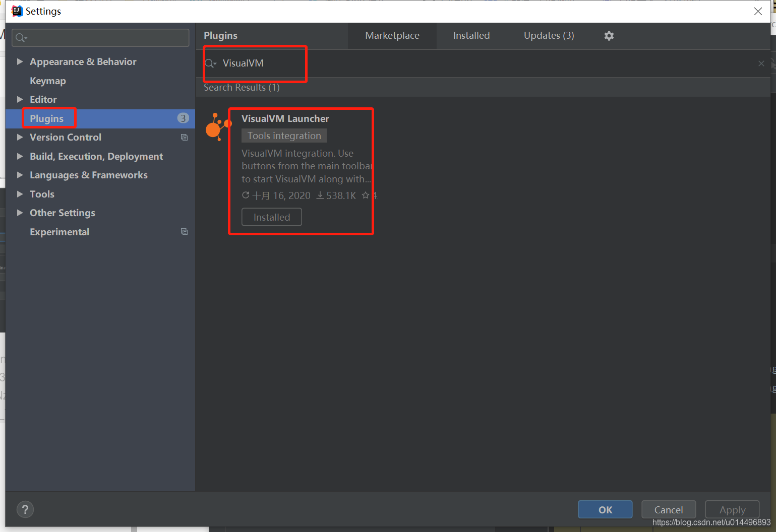Select Keymap in settings tree
This screenshot has height=532, width=776.
(x=48, y=81)
